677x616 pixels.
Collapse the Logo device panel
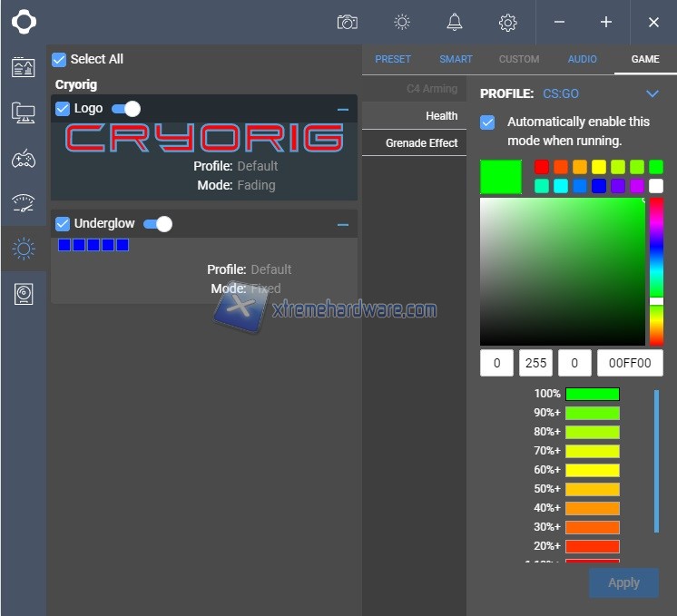point(342,109)
